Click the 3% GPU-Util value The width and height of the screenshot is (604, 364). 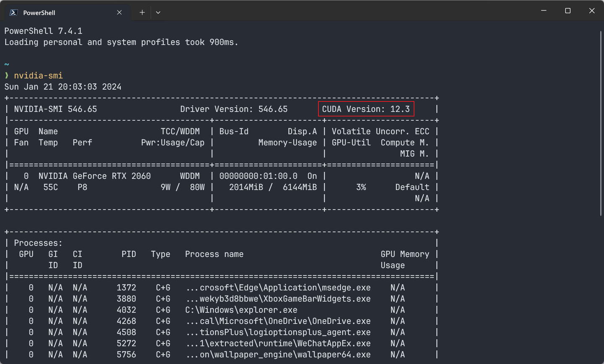pyautogui.click(x=361, y=187)
